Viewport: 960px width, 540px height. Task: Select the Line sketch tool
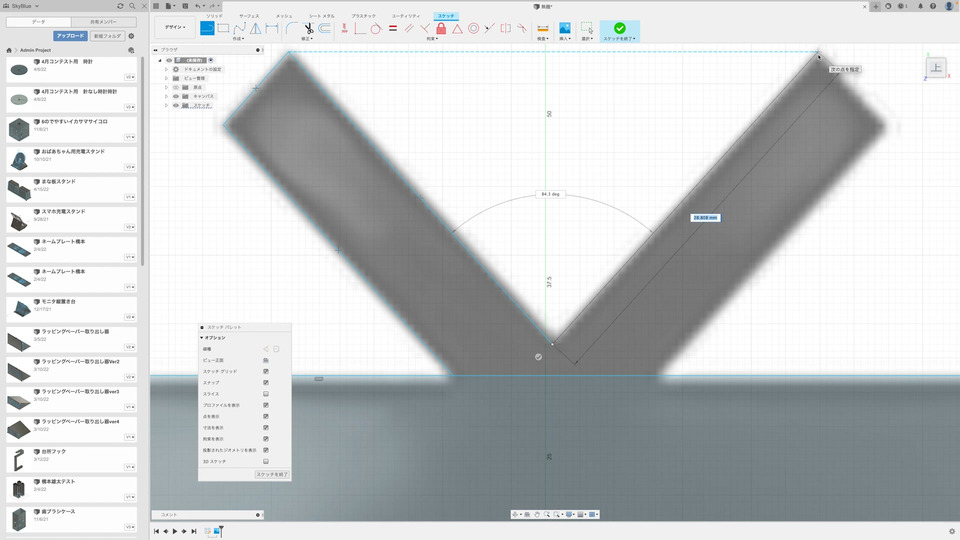coord(207,28)
